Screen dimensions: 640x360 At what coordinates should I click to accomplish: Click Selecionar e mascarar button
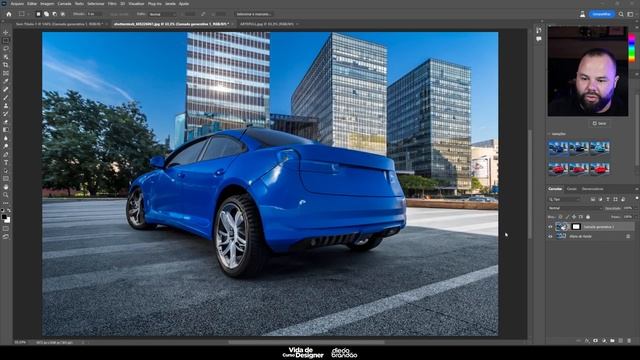tap(254, 14)
